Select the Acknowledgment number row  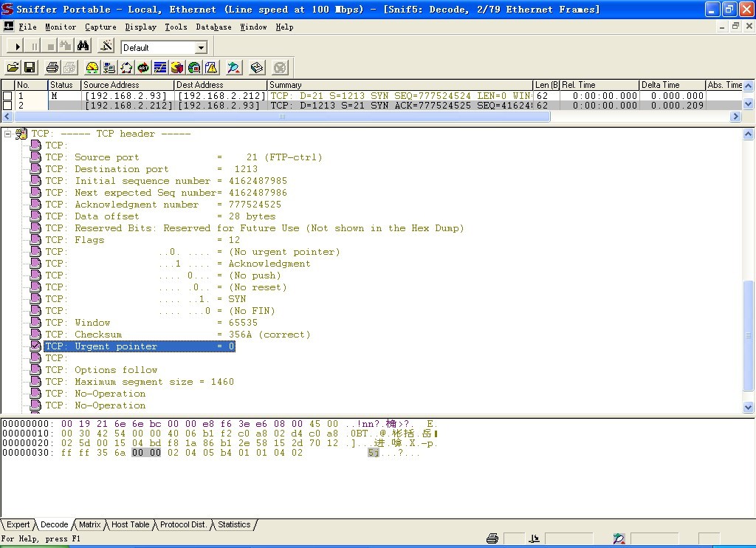click(163, 204)
